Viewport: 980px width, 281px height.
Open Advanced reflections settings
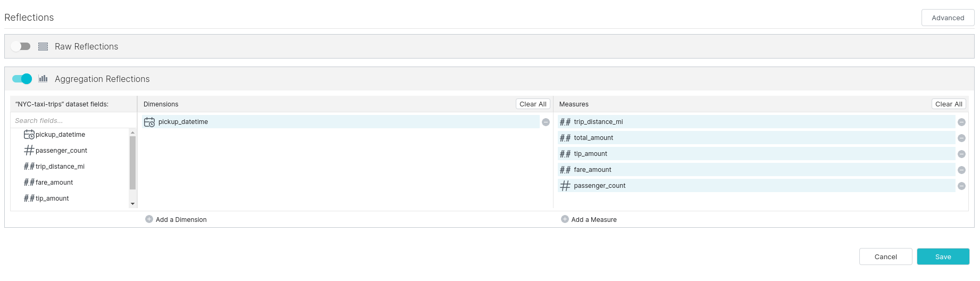click(x=948, y=18)
